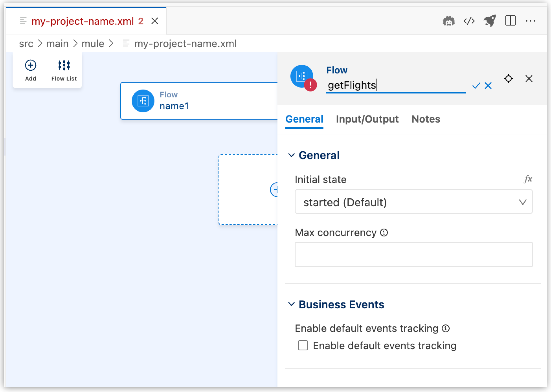
Task: Cancel the flow rename with the blue X
Action: click(488, 86)
